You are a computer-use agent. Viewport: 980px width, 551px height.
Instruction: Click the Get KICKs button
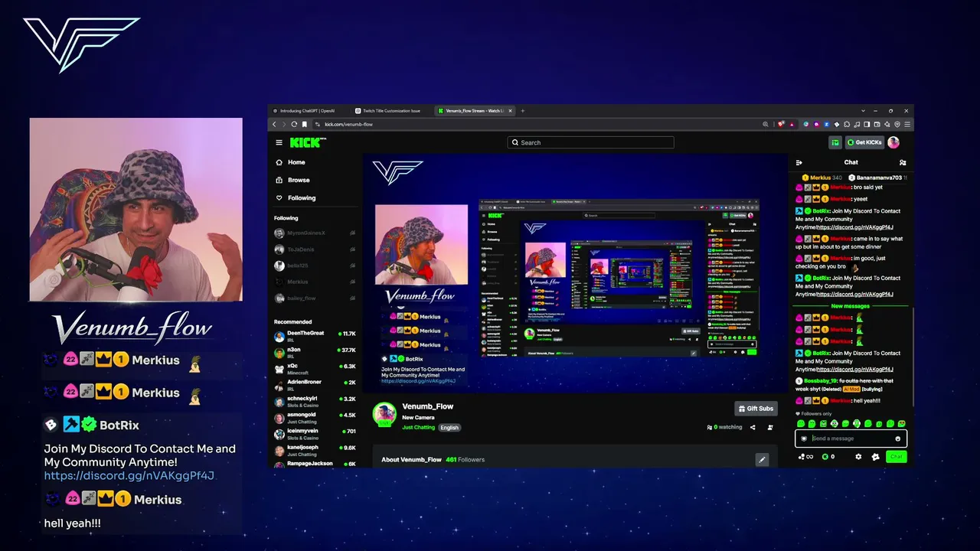[x=864, y=142]
